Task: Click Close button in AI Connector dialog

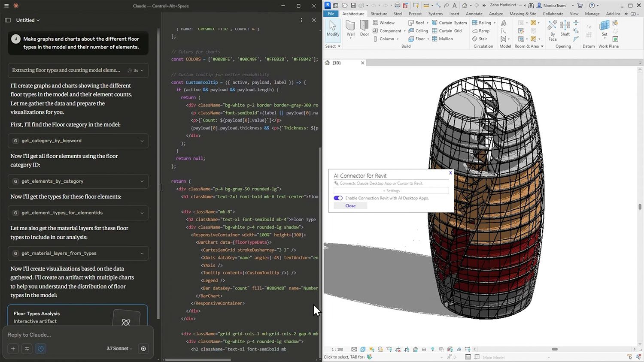Action: (350, 206)
